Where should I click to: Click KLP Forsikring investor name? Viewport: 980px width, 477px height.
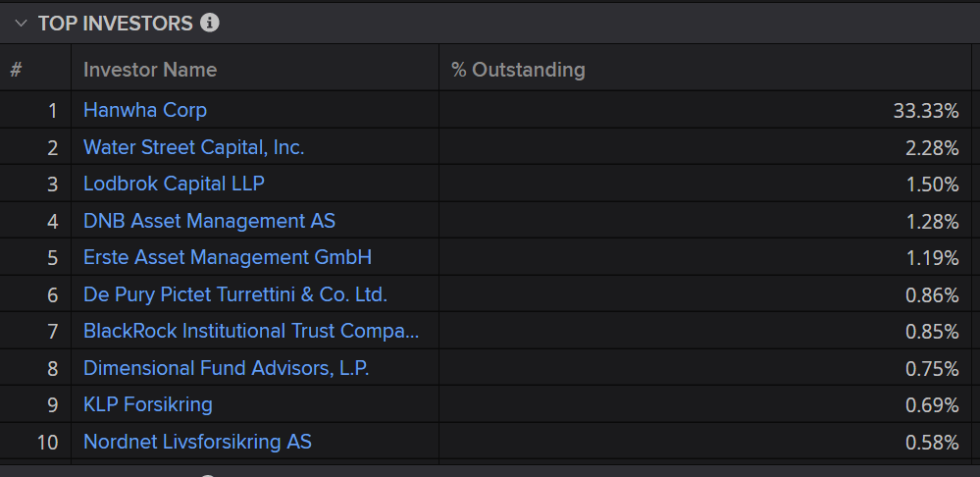click(x=148, y=404)
